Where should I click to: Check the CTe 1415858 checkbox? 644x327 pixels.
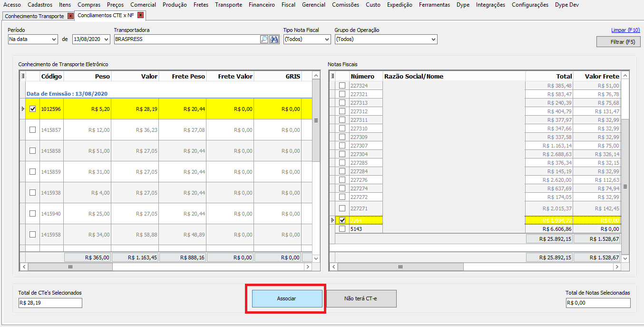32,150
